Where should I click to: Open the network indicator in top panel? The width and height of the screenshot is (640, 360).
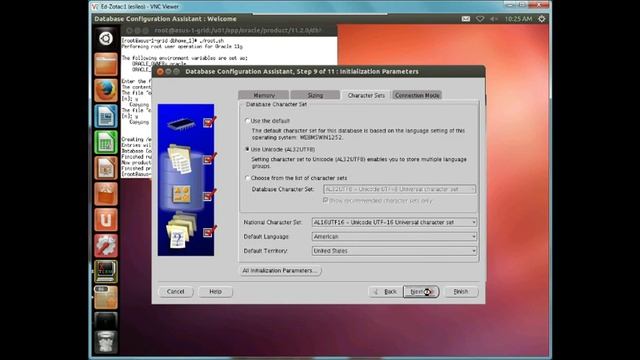click(480, 19)
